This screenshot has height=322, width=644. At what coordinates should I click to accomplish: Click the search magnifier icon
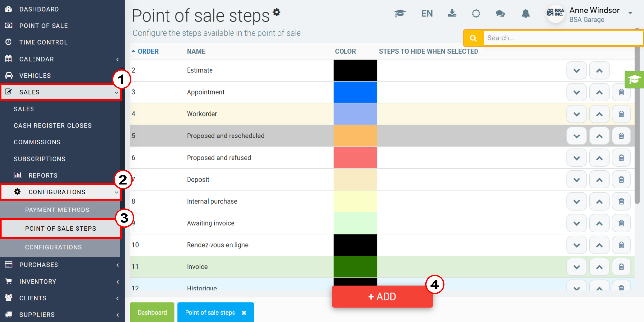(x=473, y=38)
